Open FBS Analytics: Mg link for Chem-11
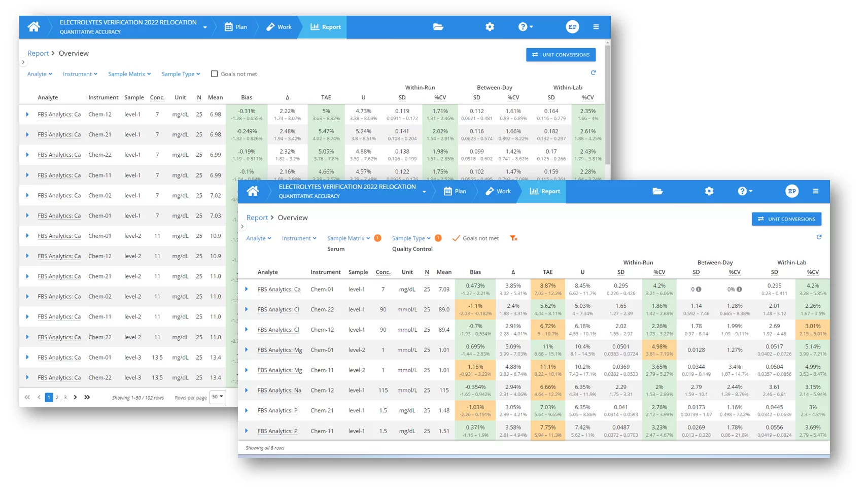Image resolution: width=868 pixels, height=496 pixels. click(x=280, y=370)
